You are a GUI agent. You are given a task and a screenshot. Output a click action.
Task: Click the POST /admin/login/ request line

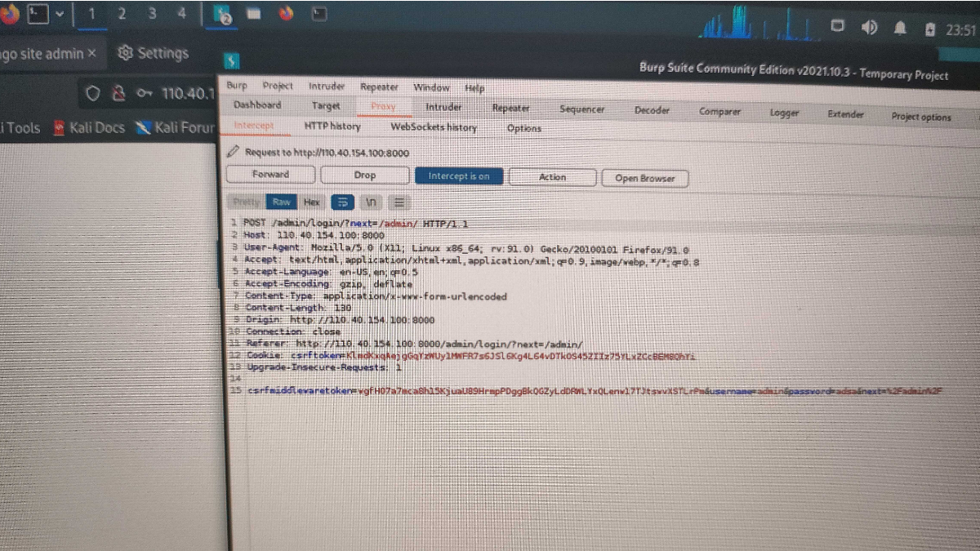[x=356, y=224]
